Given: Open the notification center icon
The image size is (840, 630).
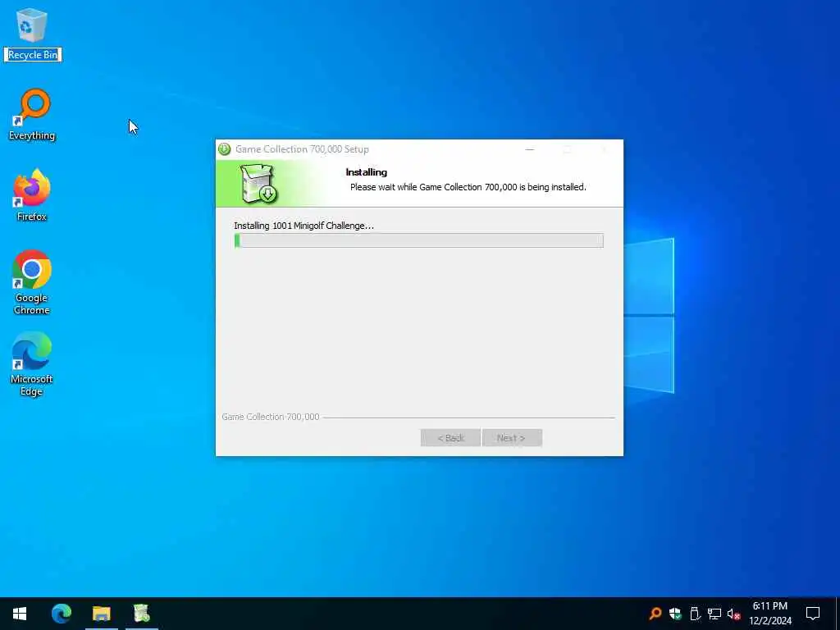Looking at the screenshot, I should click(813, 614).
